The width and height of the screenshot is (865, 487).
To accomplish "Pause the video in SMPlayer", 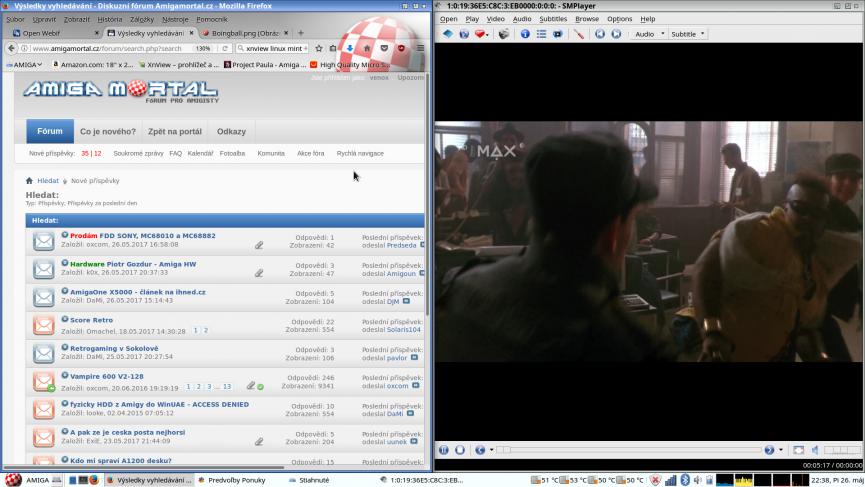I will pyautogui.click(x=444, y=450).
